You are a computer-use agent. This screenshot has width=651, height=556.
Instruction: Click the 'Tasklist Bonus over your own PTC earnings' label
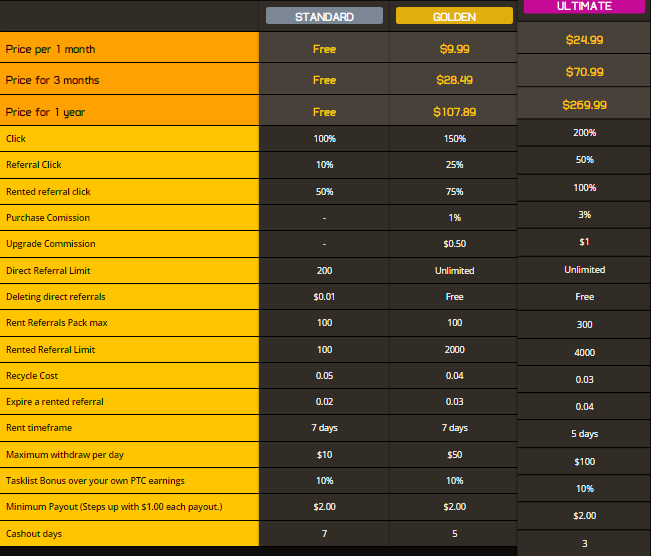point(95,481)
